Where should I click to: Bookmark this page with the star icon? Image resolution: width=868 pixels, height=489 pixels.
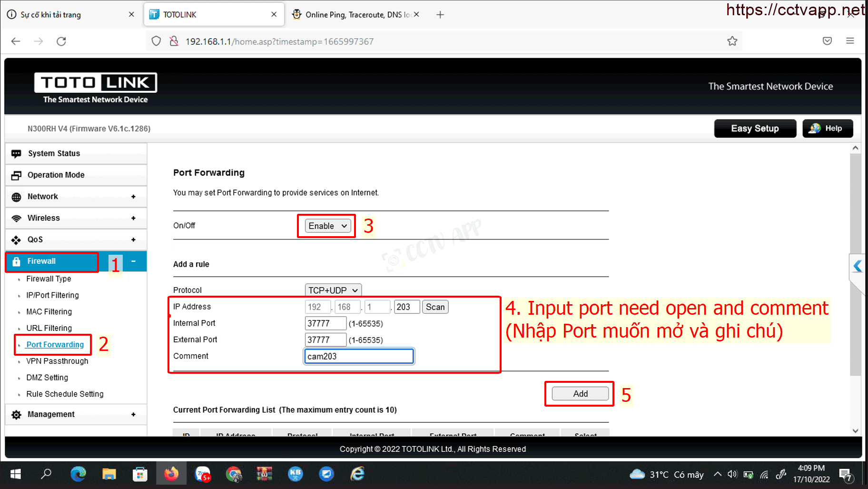(x=732, y=41)
